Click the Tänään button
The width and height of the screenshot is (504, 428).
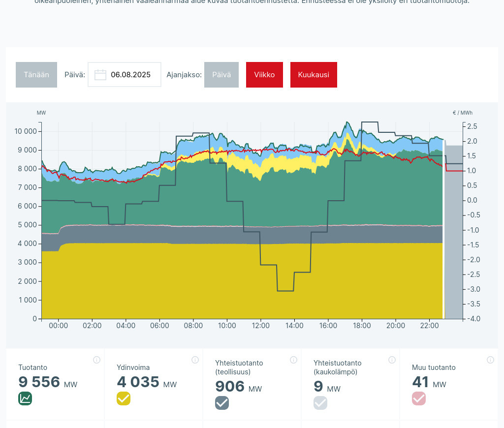(36, 75)
